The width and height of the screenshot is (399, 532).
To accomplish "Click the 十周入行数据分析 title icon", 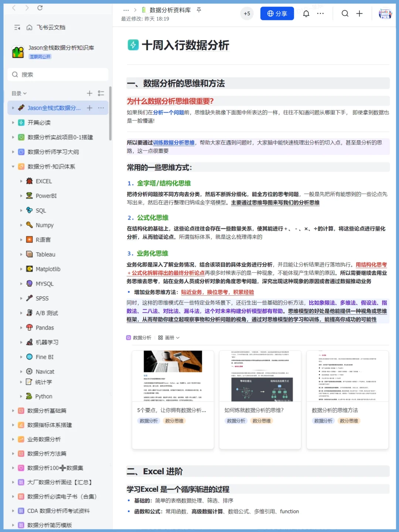I will coord(133,45).
